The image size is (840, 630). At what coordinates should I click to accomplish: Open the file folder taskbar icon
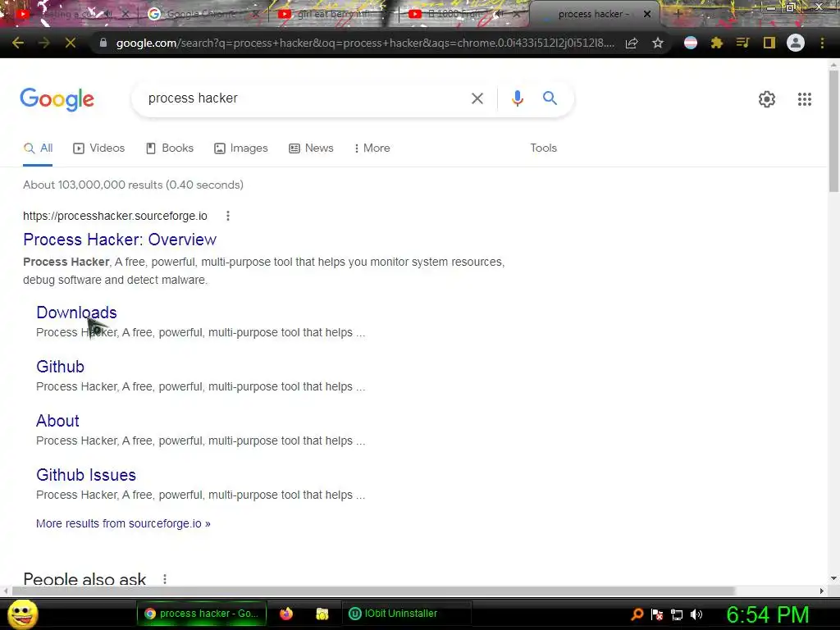pyautogui.click(x=322, y=614)
